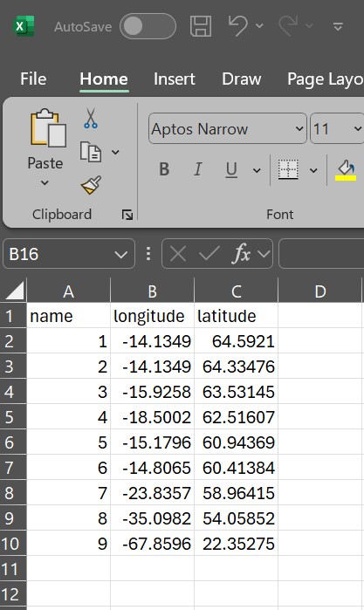Click the Save floppy disk icon
The height and width of the screenshot is (610, 364).
coord(201,26)
